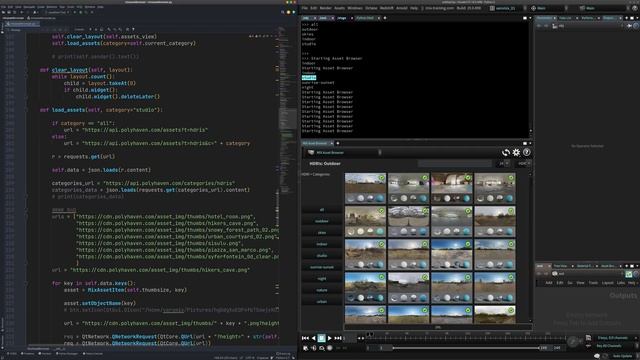Click the round icon at menu bar far right
The image size is (640, 360).
(634, 8)
